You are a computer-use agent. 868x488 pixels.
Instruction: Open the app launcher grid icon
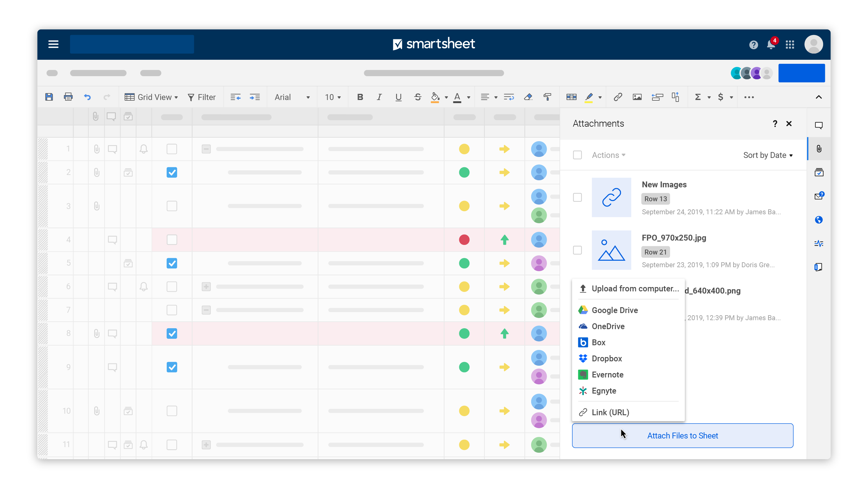[x=790, y=45]
